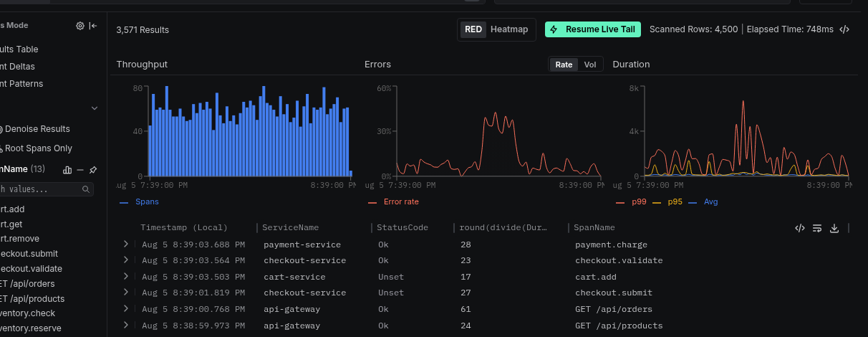Image resolution: width=868 pixels, height=337 pixels.
Task: Click the Duration chart title
Action: [631, 65]
